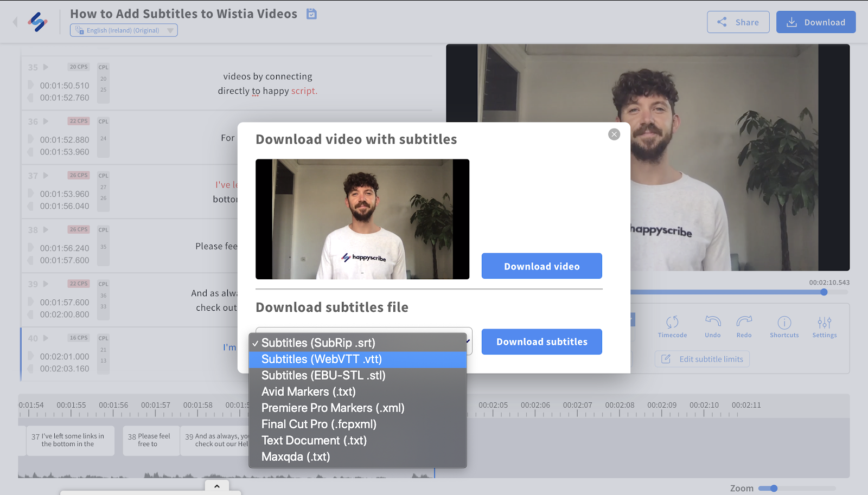The height and width of the screenshot is (495, 868).
Task: Select Final Cut Pro (.fcpxml) format
Action: [358, 425]
